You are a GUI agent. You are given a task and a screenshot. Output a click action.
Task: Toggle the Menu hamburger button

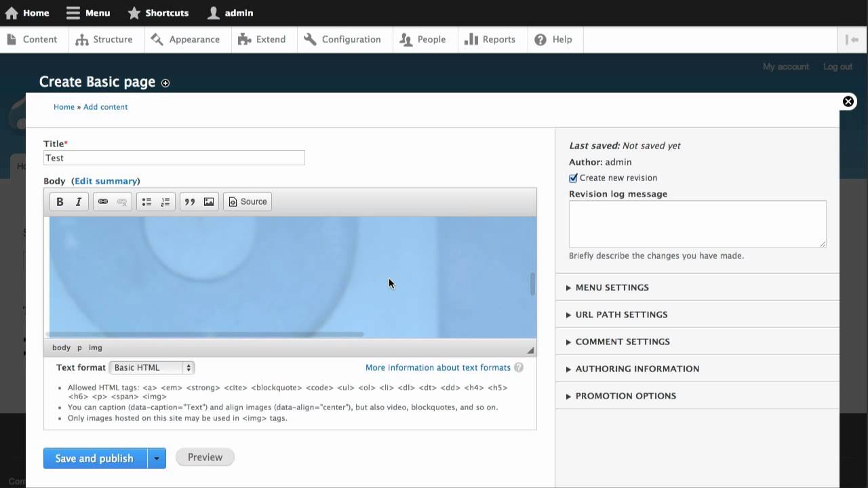88,13
